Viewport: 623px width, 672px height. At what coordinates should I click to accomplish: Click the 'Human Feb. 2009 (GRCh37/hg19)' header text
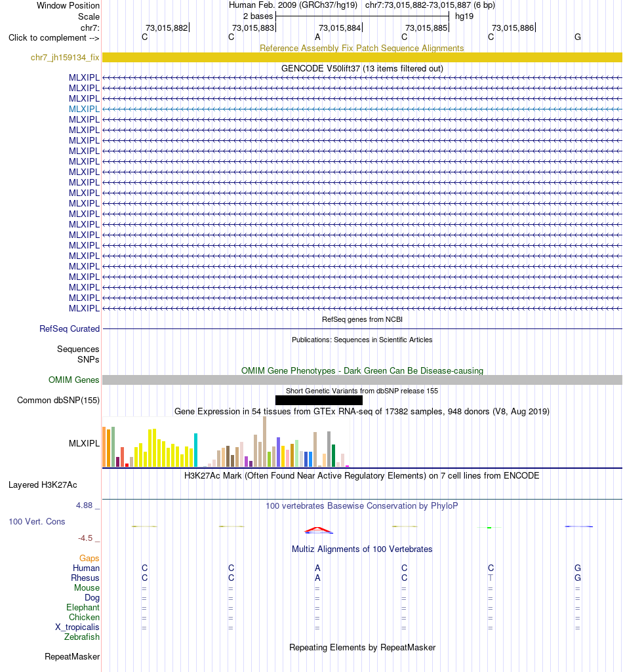(293, 5)
